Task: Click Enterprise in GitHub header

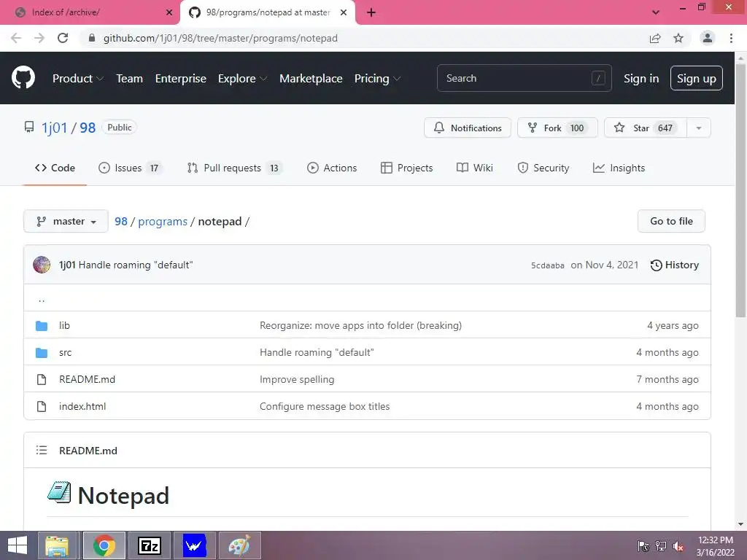Action: pyautogui.click(x=181, y=79)
